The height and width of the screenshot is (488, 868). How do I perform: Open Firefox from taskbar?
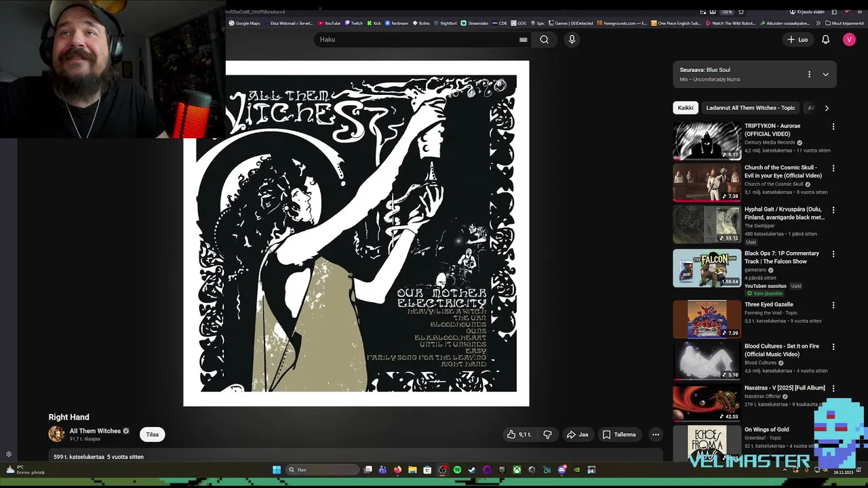click(x=397, y=470)
